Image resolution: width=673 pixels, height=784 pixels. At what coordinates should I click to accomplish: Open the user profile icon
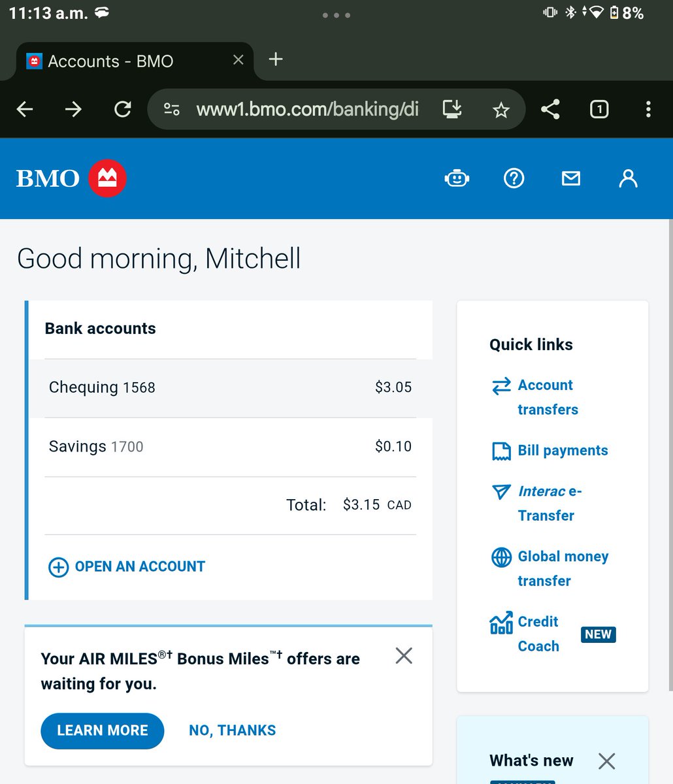pos(628,178)
